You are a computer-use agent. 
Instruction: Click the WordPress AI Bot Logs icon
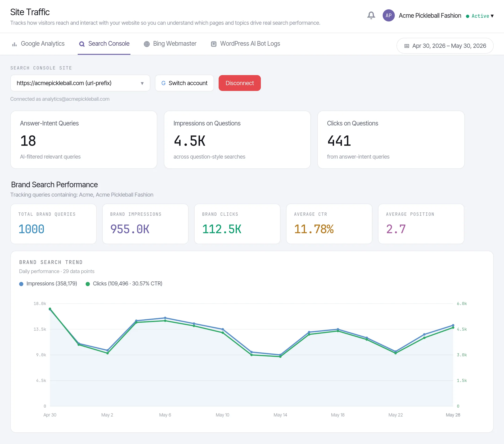click(x=214, y=44)
